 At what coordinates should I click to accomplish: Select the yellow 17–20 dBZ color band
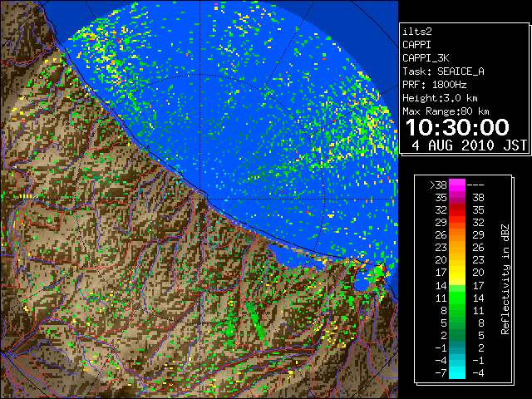pos(457,273)
